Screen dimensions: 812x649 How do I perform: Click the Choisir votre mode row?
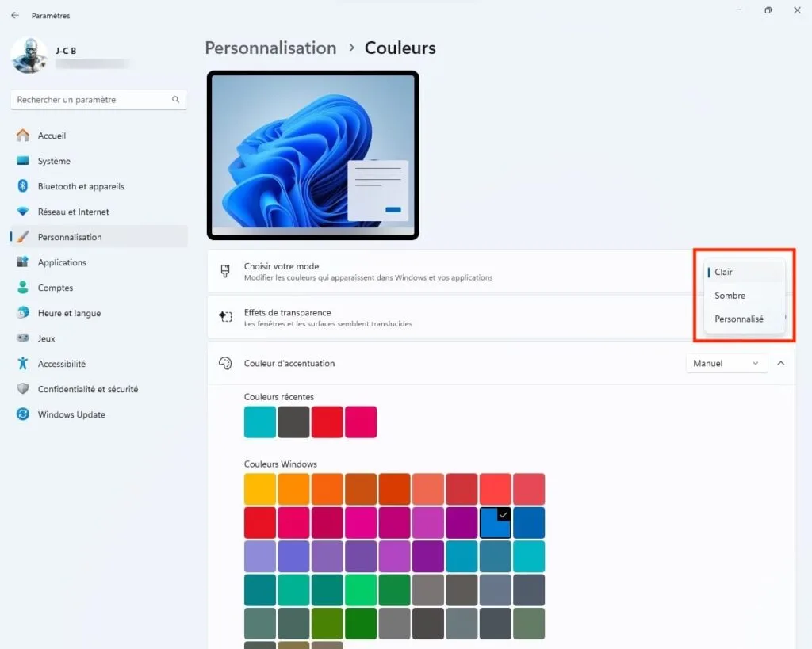pyautogui.click(x=501, y=271)
